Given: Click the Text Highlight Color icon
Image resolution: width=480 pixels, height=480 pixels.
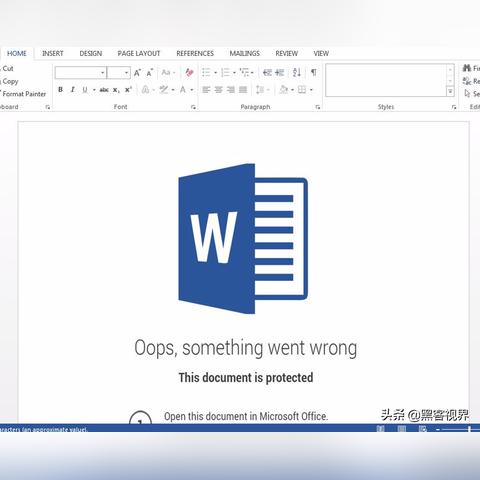Looking at the screenshot, I should (164, 89).
